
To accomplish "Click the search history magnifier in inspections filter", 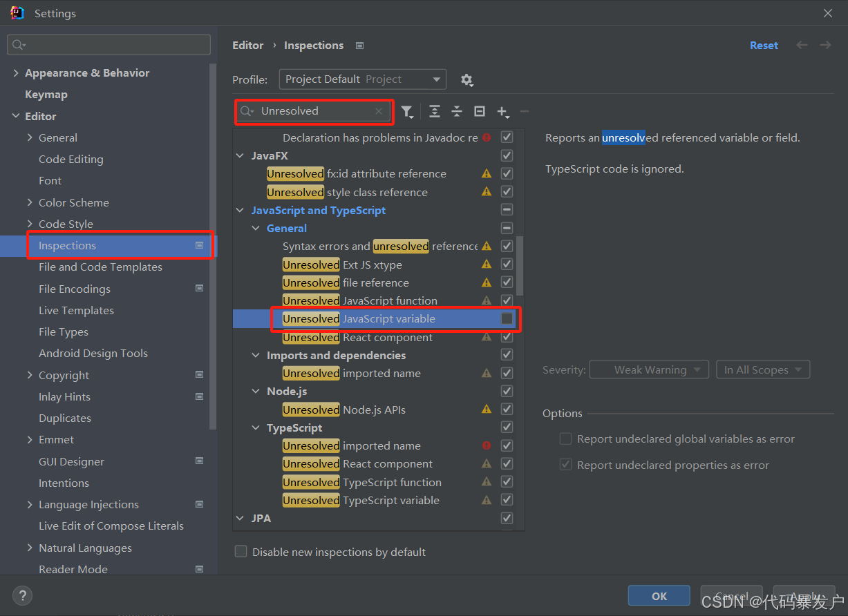I will pyautogui.click(x=247, y=111).
